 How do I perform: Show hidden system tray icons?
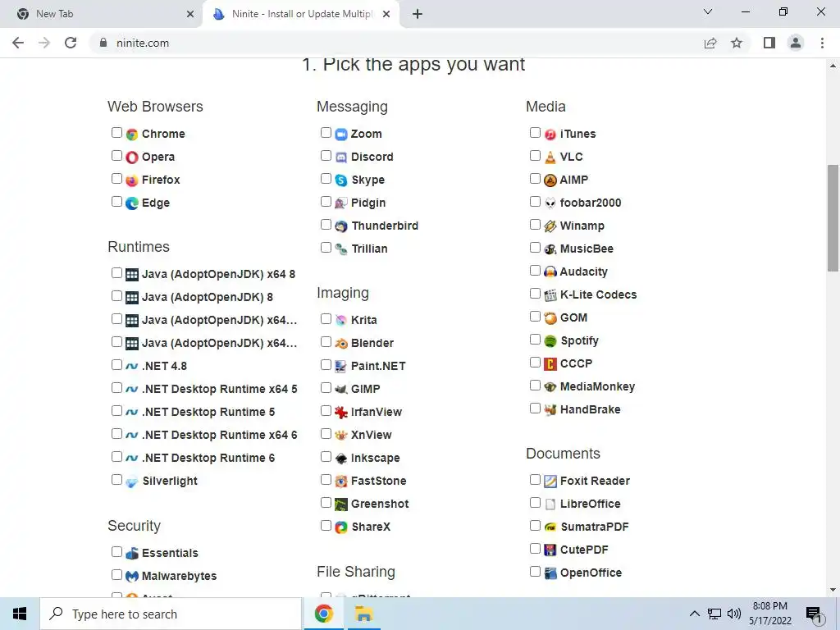694,614
